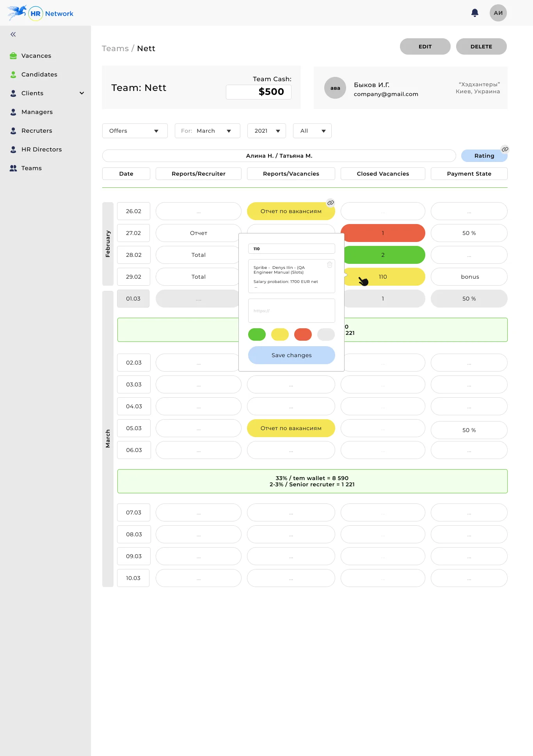Delete the Spribe entry with trash icon

pyautogui.click(x=330, y=265)
